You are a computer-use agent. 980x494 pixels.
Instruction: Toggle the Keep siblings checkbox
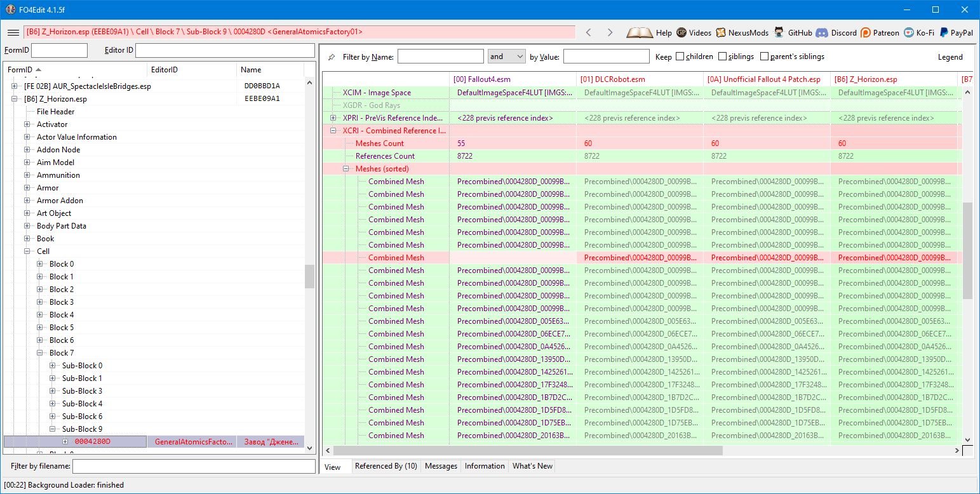pos(723,57)
